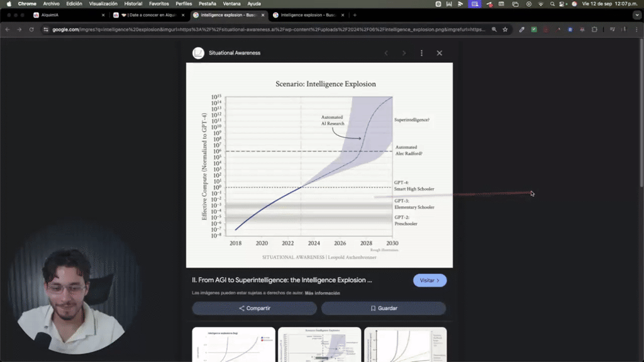The image size is (644, 362).
Task: Open macOS Wi-Fi status icon
Action: (x=540, y=4)
